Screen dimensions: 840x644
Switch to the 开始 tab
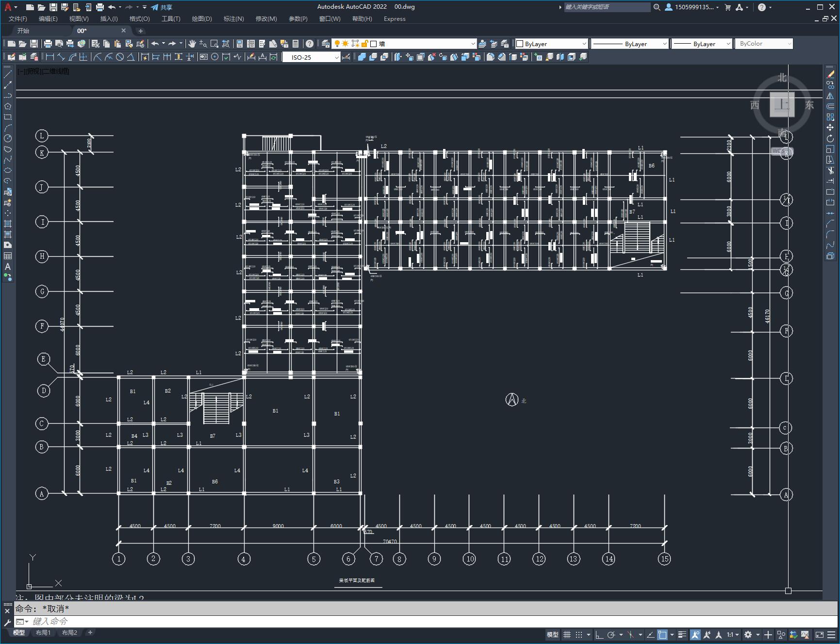point(23,31)
